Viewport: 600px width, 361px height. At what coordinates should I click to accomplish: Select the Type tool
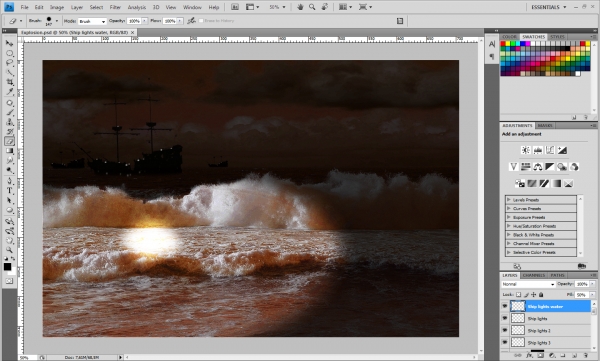click(x=9, y=191)
